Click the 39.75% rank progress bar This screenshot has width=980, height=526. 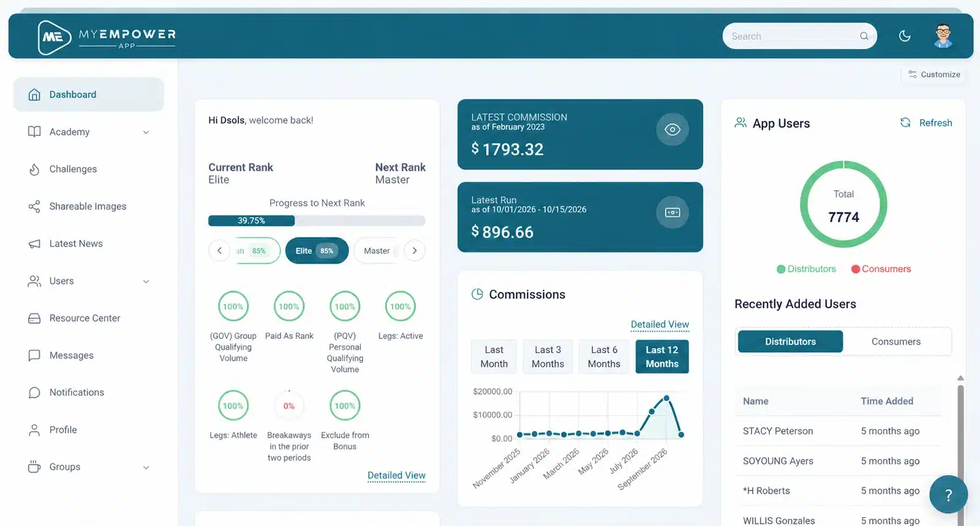[317, 221]
